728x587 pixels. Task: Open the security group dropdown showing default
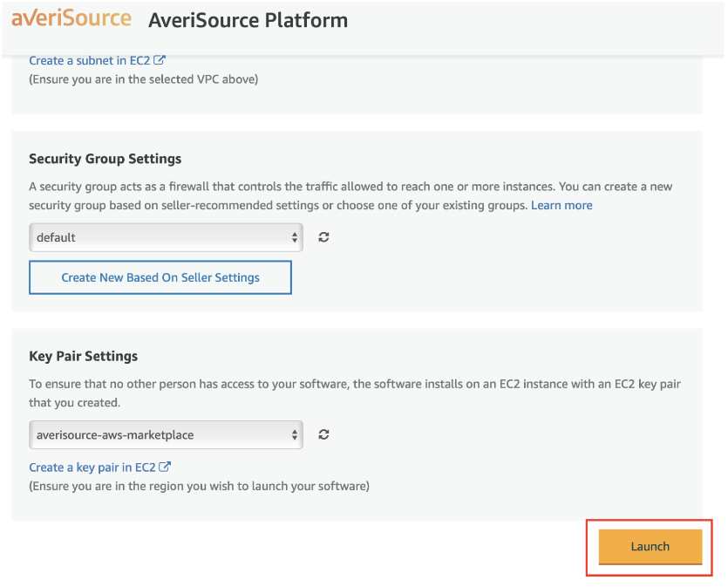166,237
